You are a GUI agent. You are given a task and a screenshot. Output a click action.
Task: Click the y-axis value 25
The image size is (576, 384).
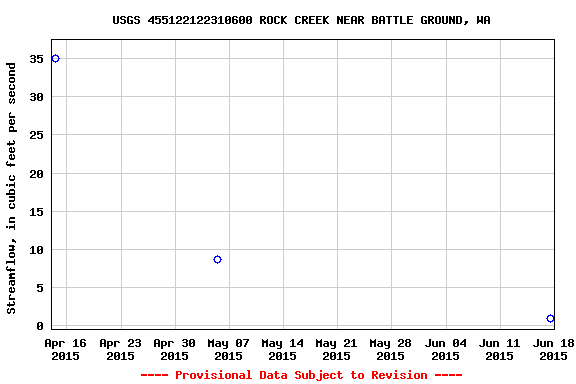pyautogui.click(x=36, y=135)
